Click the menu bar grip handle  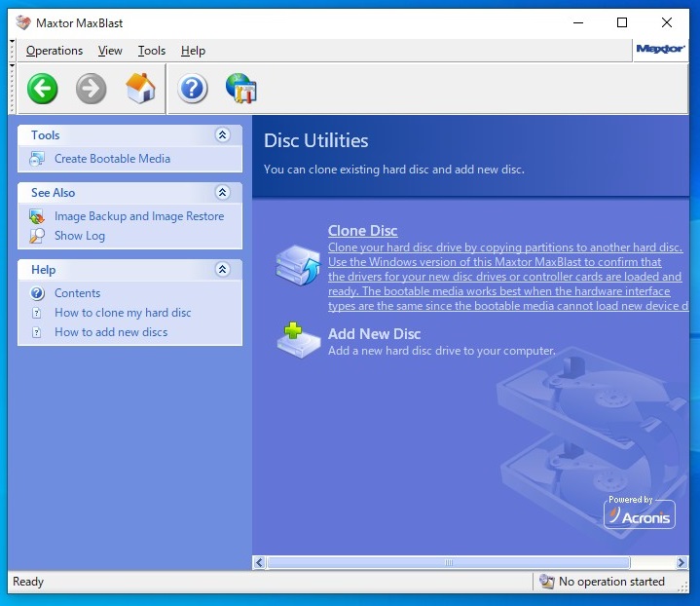(12, 50)
